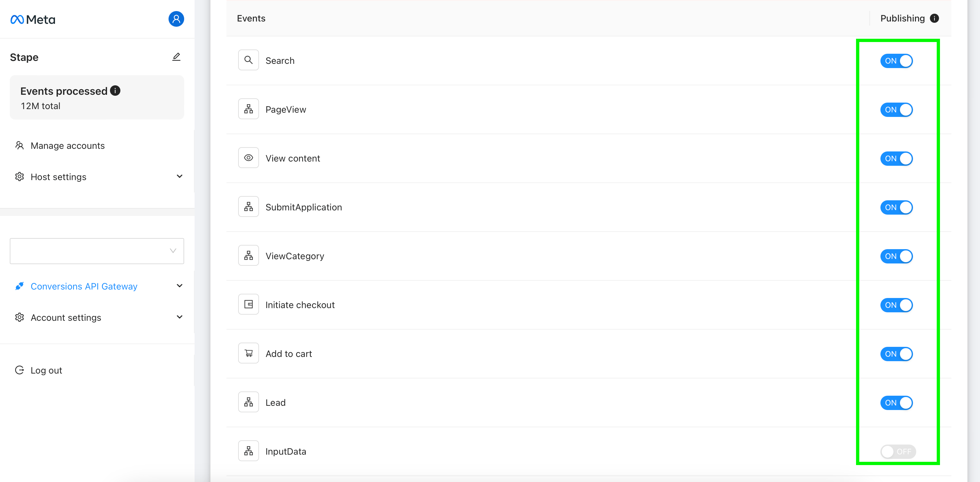Screen dimensions: 980x482
Task: Select the Search event magnifier icon
Action: 249,60
